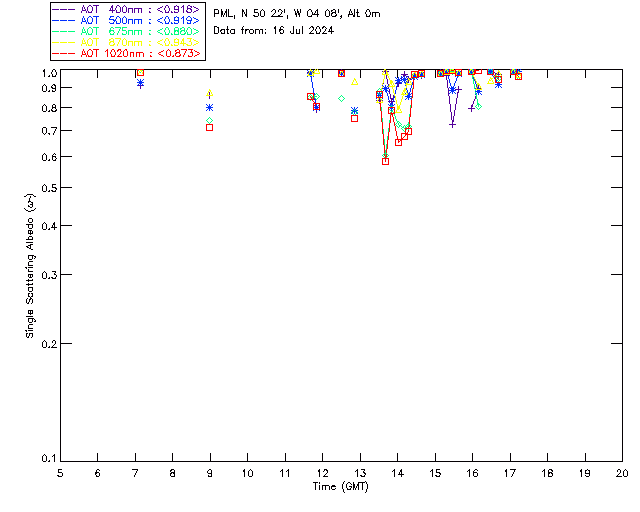
Task: Click the 'AOT 1020nm' legend entry text
Action: (x=140, y=53)
